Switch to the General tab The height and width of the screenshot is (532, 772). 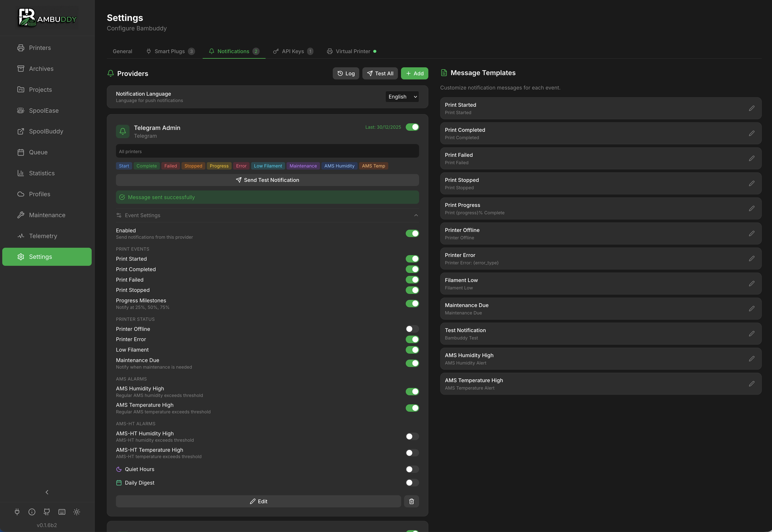(122, 51)
